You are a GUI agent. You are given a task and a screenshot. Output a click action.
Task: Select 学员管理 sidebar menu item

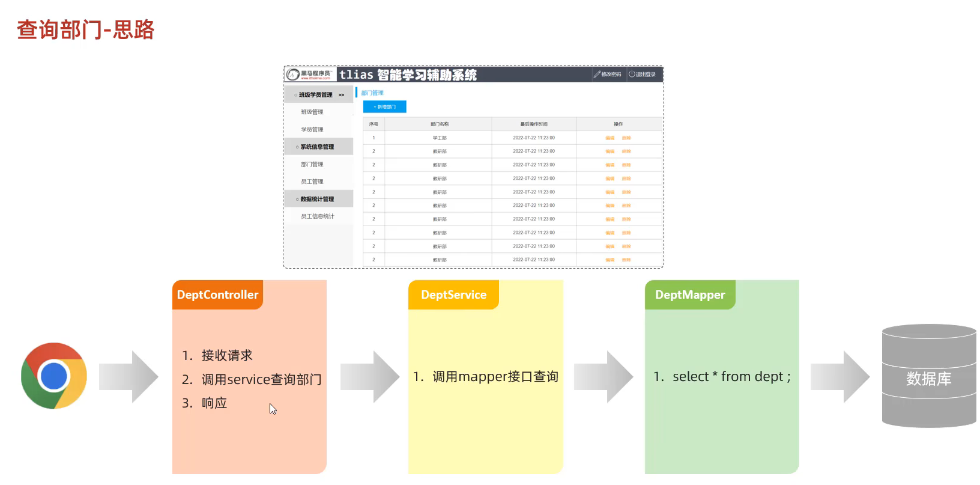point(312,130)
